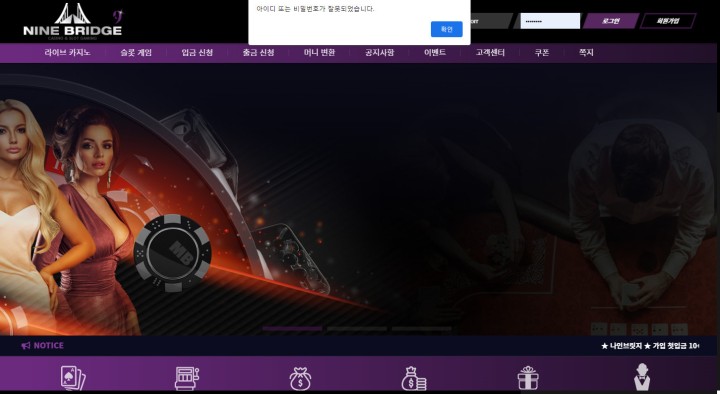Open the 쿠폰 menu item
Viewport: 720px width, 394px height.
pos(542,52)
